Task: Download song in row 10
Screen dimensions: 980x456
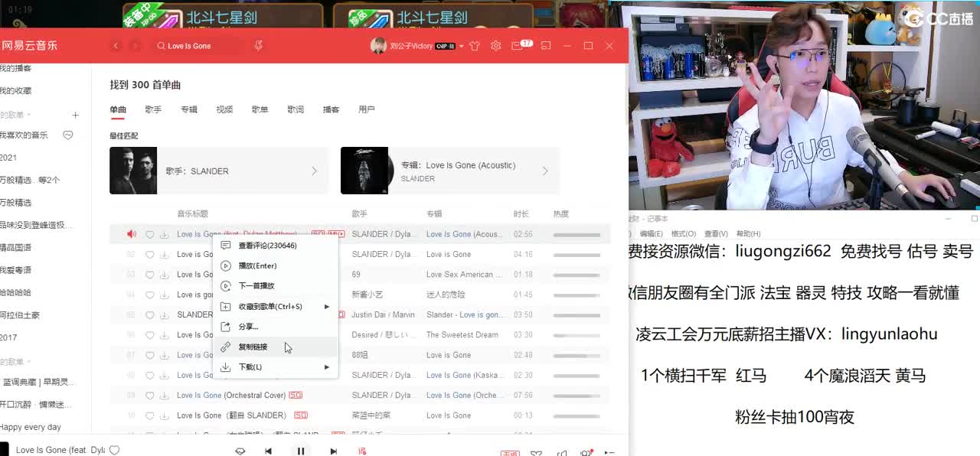Action: point(164,415)
